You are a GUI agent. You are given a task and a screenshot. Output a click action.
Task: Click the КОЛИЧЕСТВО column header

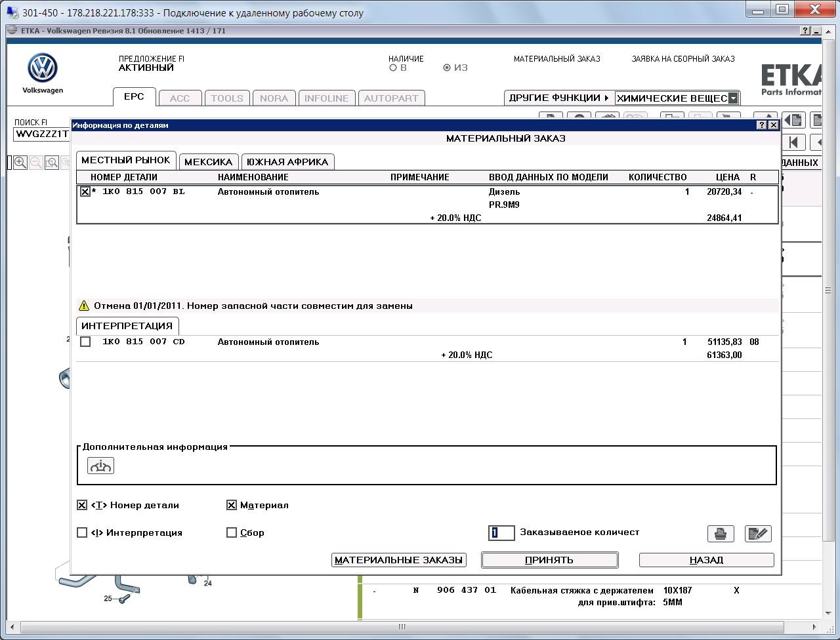[x=658, y=177]
